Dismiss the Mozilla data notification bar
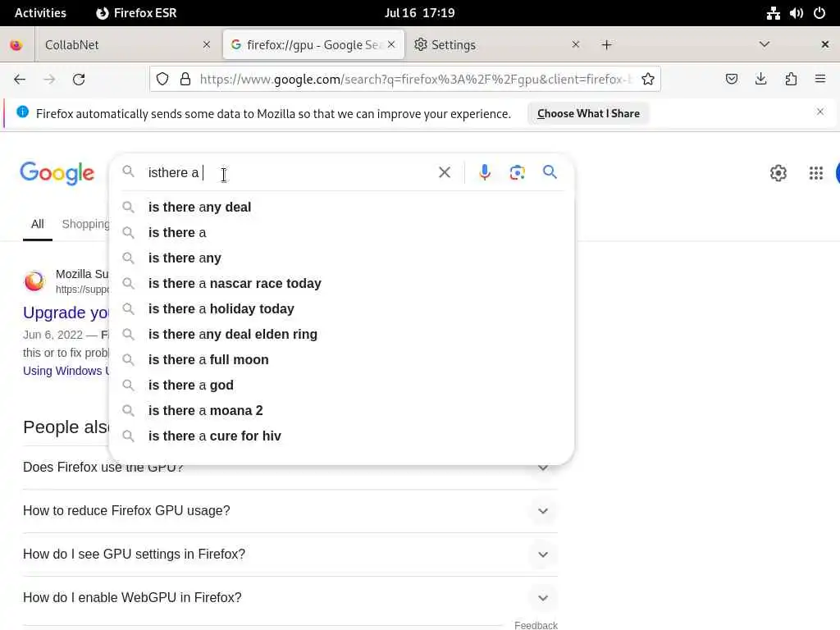840x630 pixels. (x=820, y=112)
